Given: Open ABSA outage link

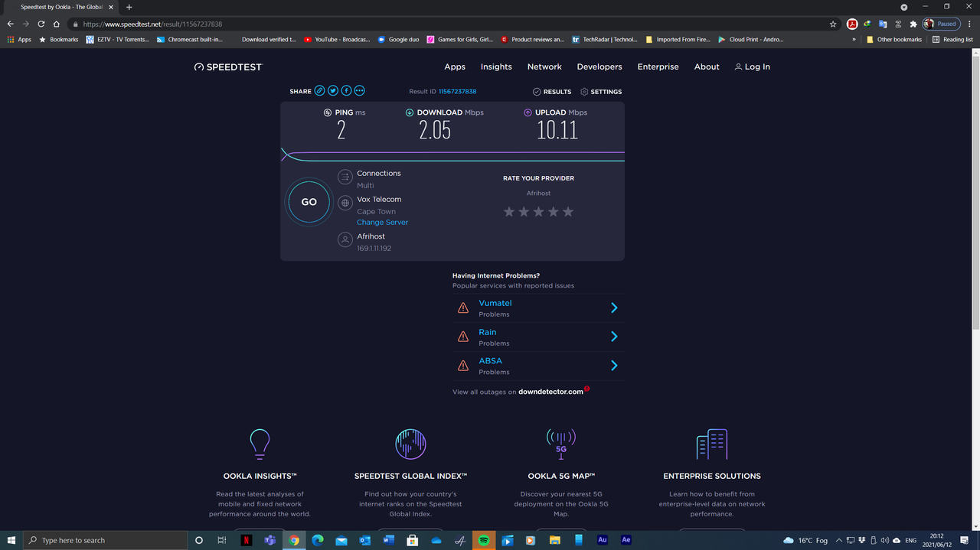Looking at the screenshot, I should (491, 361).
